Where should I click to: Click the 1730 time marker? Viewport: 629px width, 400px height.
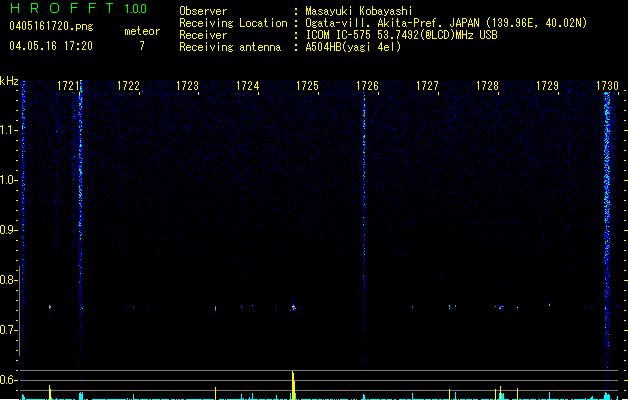tap(607, 86)
